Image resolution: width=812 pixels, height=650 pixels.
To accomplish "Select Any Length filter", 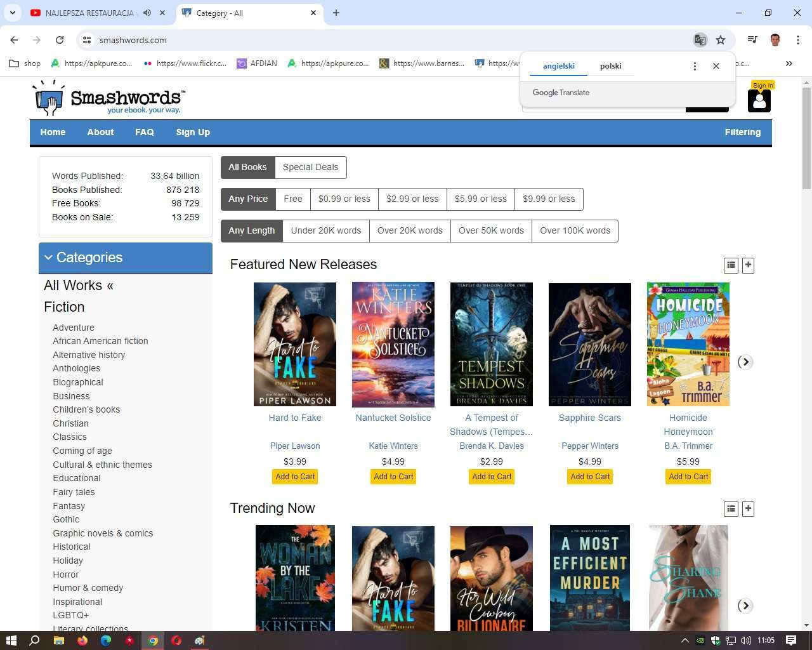I will 252,230.
